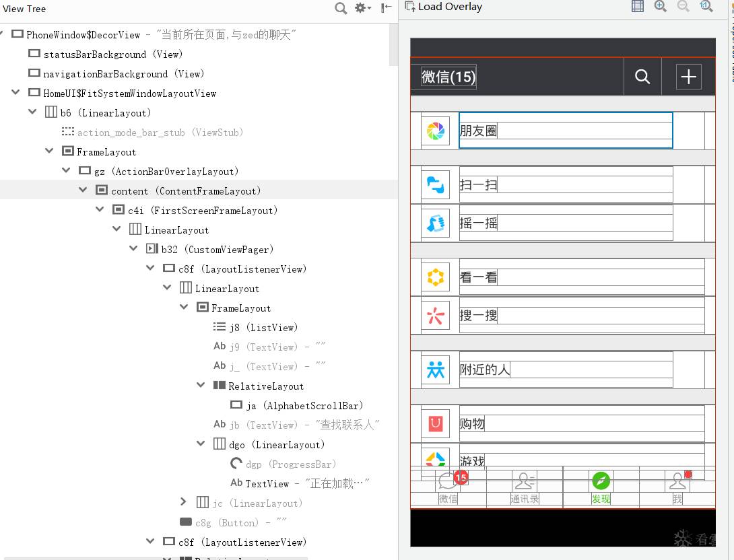Toggle the layout grid icon above the preview
Viewport: 734px width, 560px height.
(638, 6)
